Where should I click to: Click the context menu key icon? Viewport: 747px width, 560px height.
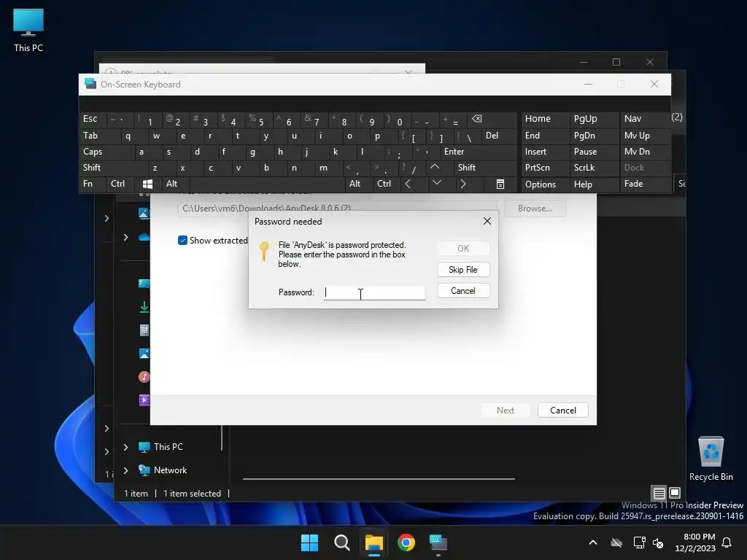tap(500, 184)
